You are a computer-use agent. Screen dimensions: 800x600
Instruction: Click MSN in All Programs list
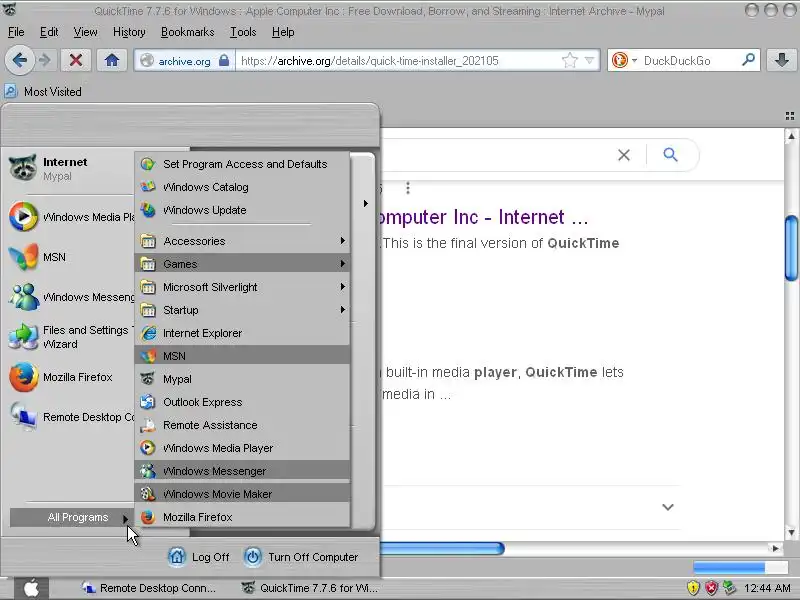[x=243, y=356]
